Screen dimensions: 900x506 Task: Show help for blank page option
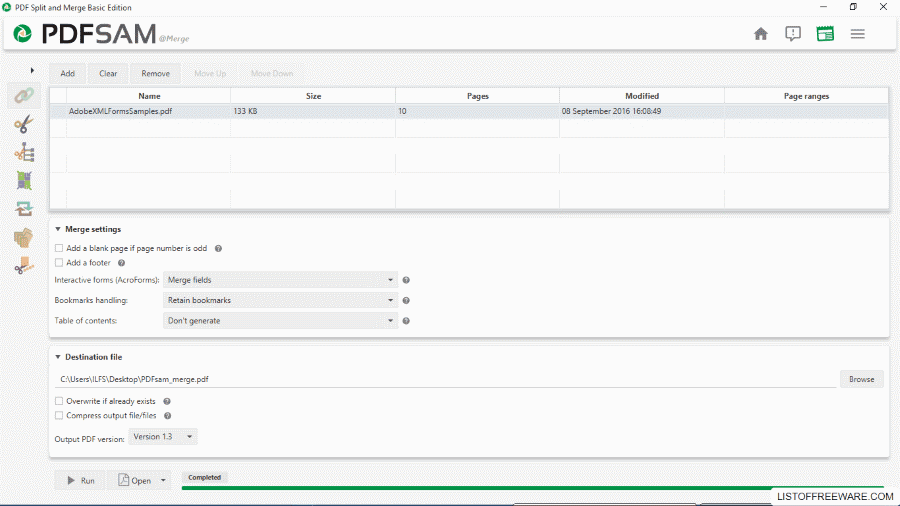click(x=218, y=248)
